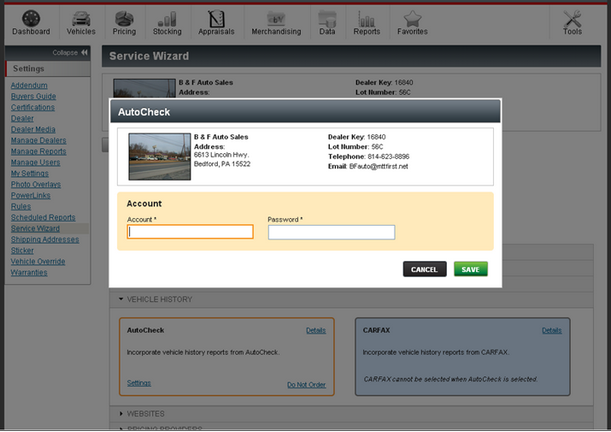The height and width of the screenshot is (432, 611).
Task: Open Manage Dealers link
Action: (38, 140)
